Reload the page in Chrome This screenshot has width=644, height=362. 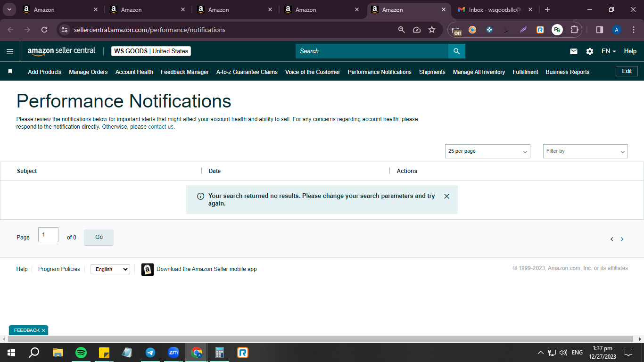pos(44,30)
